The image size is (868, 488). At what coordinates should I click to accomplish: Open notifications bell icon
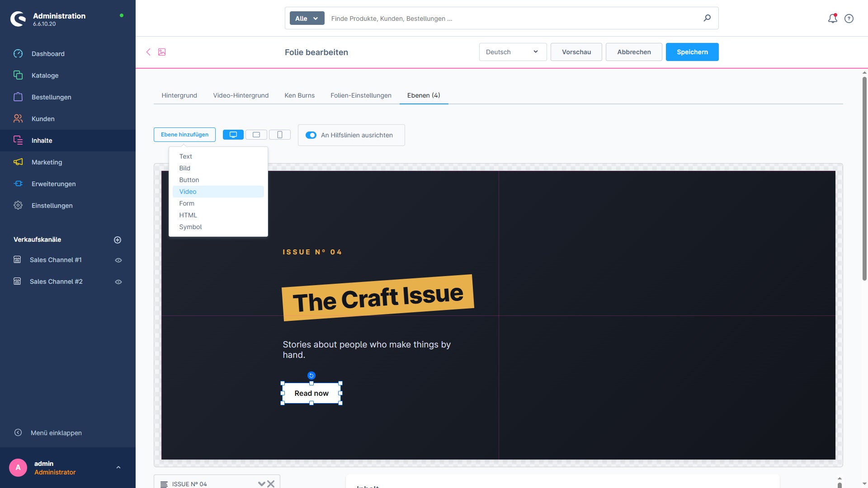coord(832,19)
